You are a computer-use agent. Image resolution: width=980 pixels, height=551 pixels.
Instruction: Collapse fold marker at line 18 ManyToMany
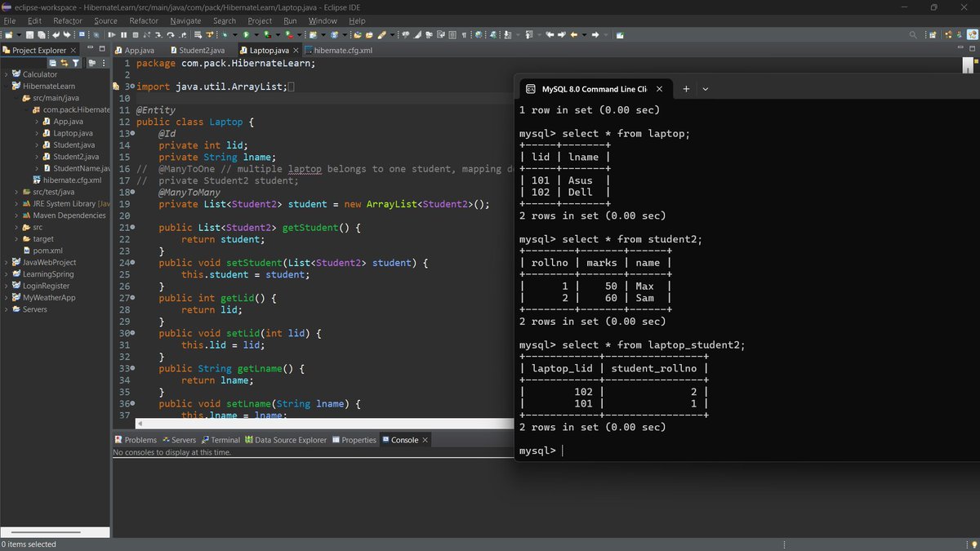point(131,192)
